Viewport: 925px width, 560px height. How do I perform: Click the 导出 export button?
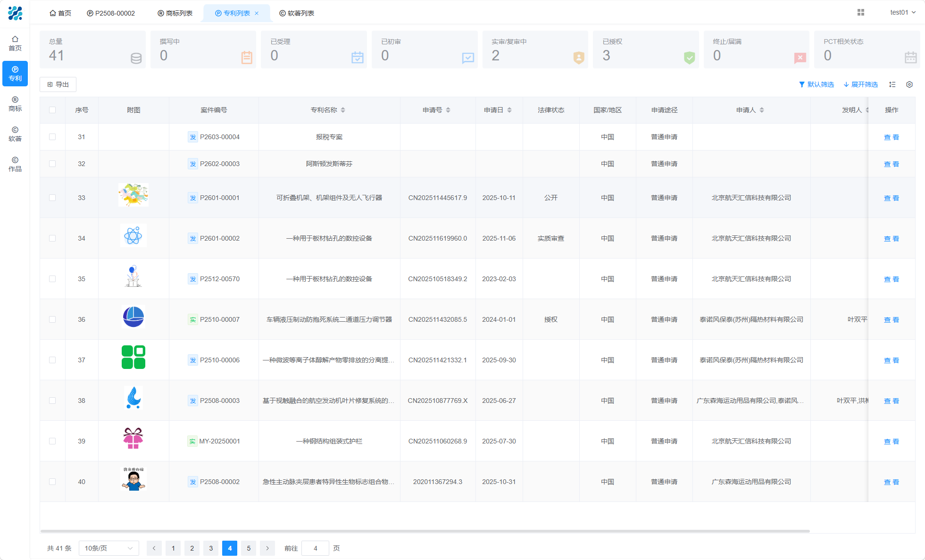58,84
